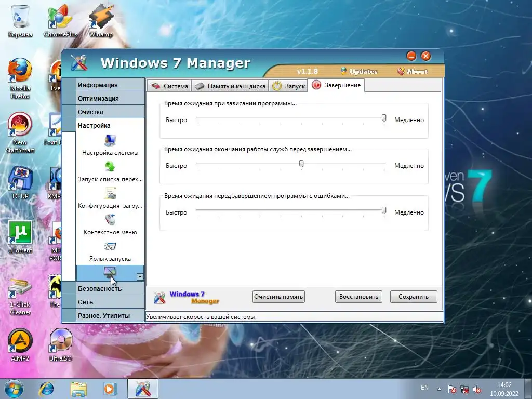Select the UltraISO desktop icon
This screenshot has height=399, width=532.
pos(61,345)
